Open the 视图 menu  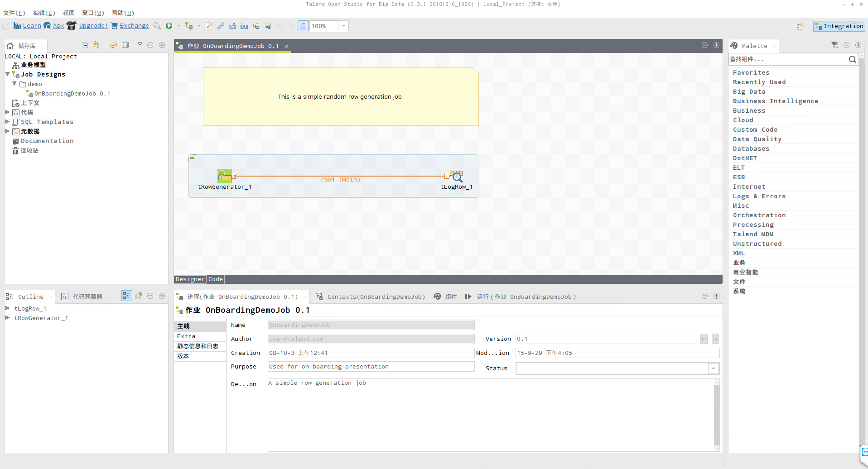pos(69,13)
